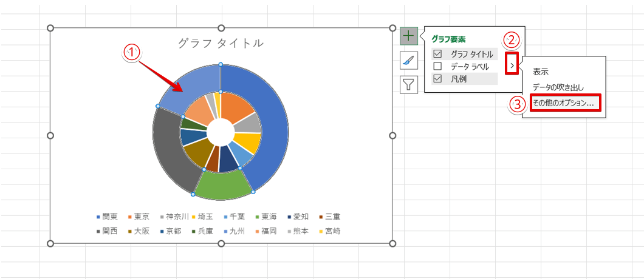The height and width of the screenshot is (279, 644).
Task: Click the chart's top-center resize handle
Action: [x=221, y=28]
